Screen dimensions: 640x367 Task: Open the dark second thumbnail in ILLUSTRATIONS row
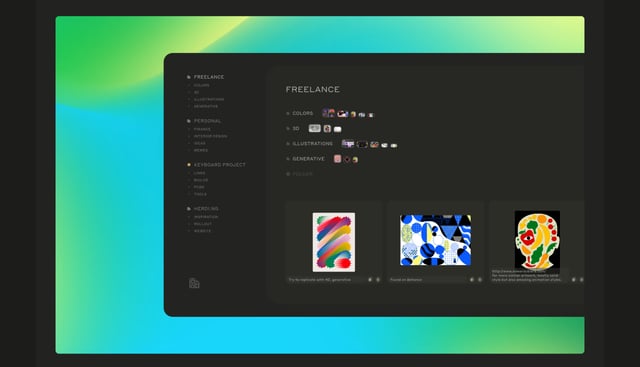click(362, 144)
